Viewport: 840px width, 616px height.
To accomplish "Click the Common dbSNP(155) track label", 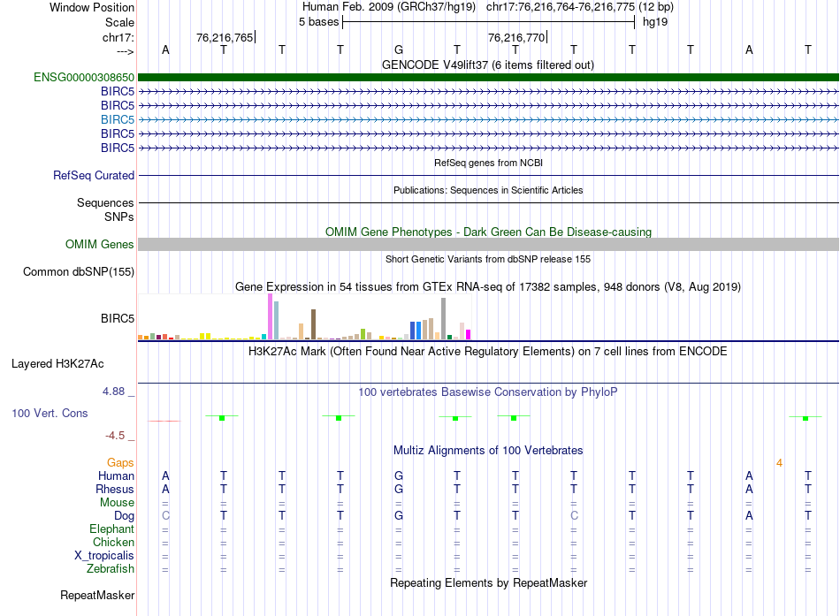I will click(79, 271).
